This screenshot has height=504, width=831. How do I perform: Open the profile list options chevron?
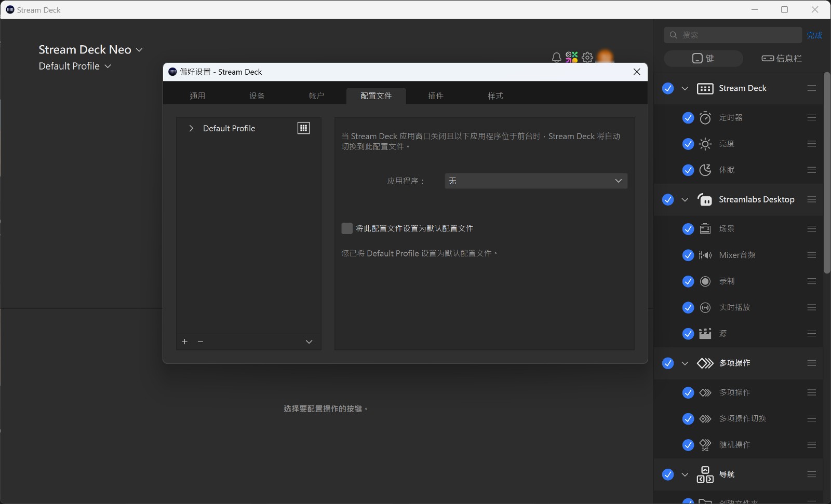(x=309, y=342)
